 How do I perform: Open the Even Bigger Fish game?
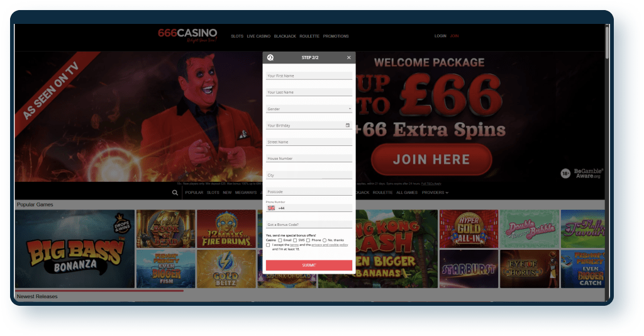pos(165,269)
